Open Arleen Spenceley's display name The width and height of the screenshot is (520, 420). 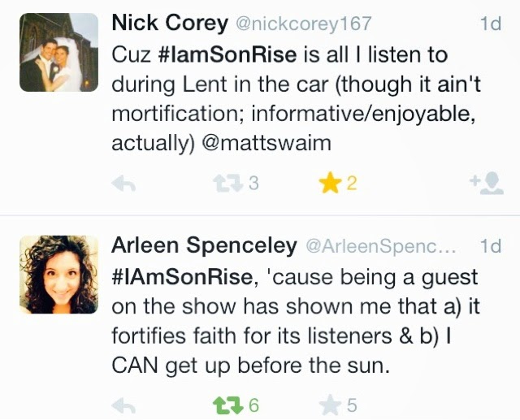(x=204, y=245)
